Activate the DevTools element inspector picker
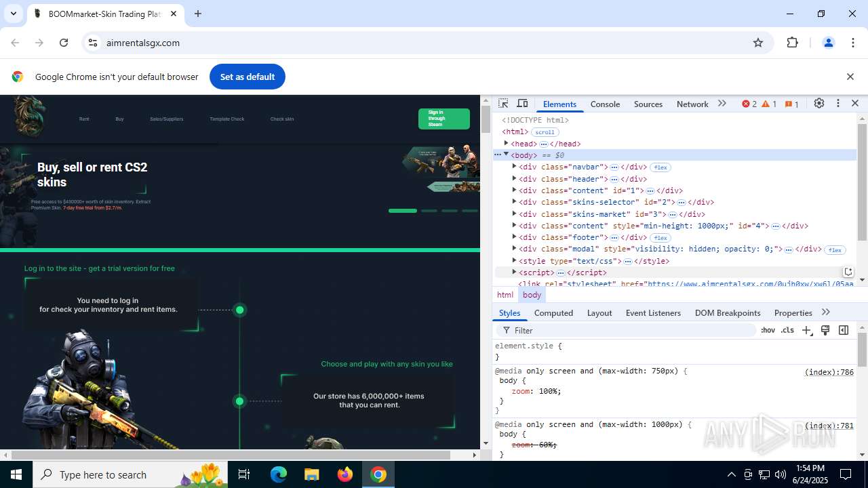 (503, 104)
